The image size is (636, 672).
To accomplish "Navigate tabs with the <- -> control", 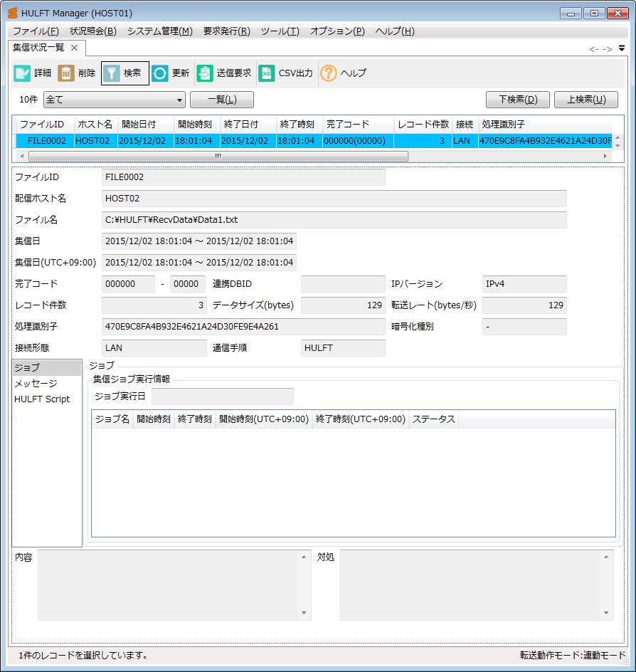I will (600, 49).
